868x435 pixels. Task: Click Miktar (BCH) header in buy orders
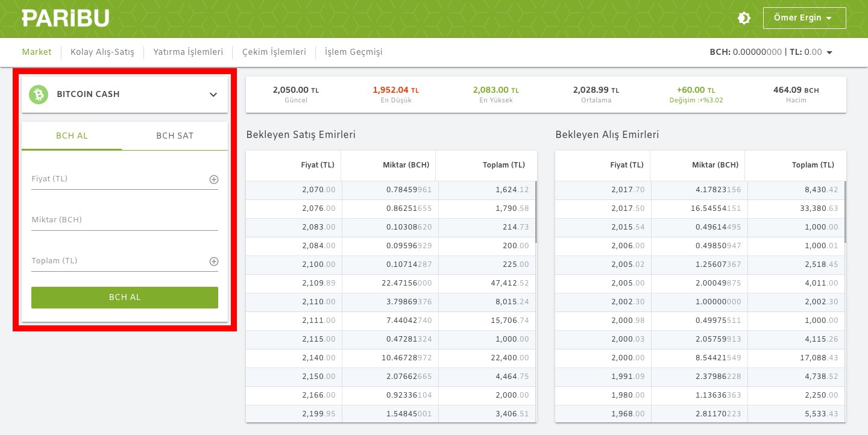[715, 165]
